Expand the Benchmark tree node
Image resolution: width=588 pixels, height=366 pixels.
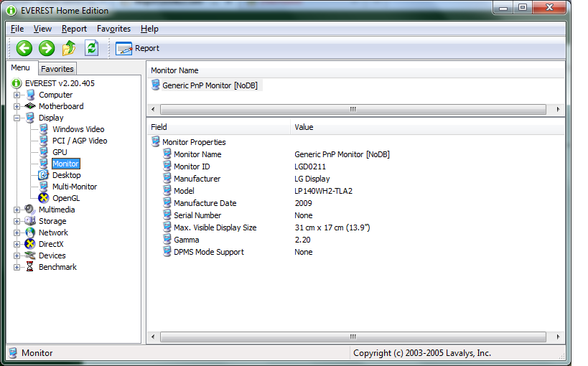17,268
